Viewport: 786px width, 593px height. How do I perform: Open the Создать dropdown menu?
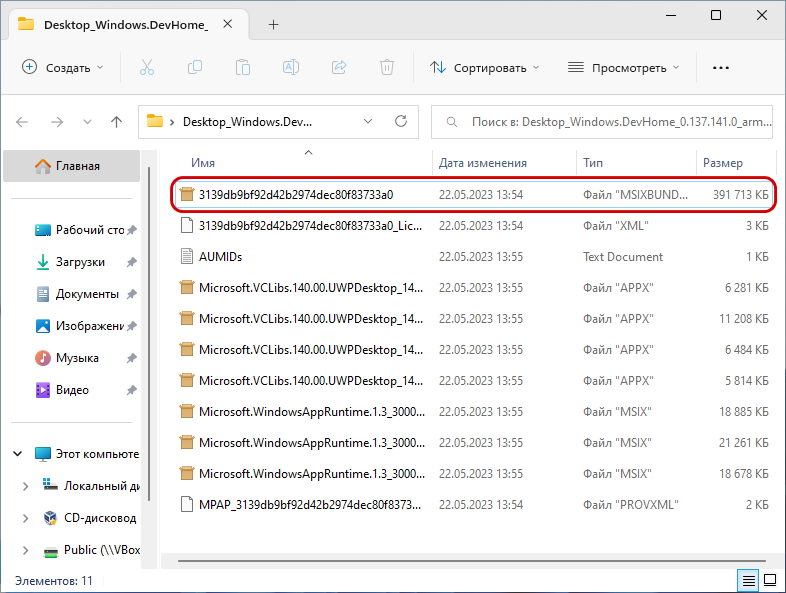63,67
